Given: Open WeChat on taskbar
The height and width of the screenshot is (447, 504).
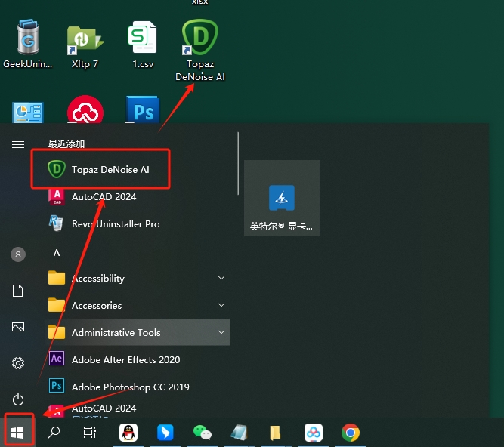Looking at the screenshot, I should (x=203, y=433).
